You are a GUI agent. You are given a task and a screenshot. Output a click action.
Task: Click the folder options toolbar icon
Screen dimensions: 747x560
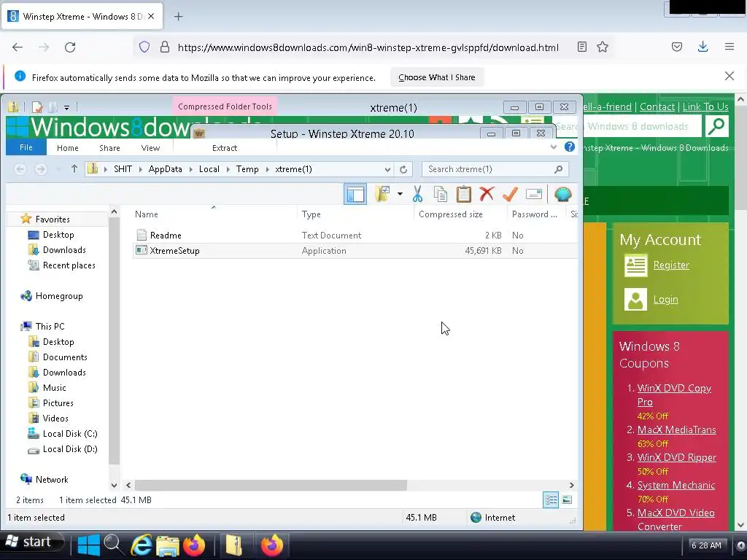[x=382, y=194]
